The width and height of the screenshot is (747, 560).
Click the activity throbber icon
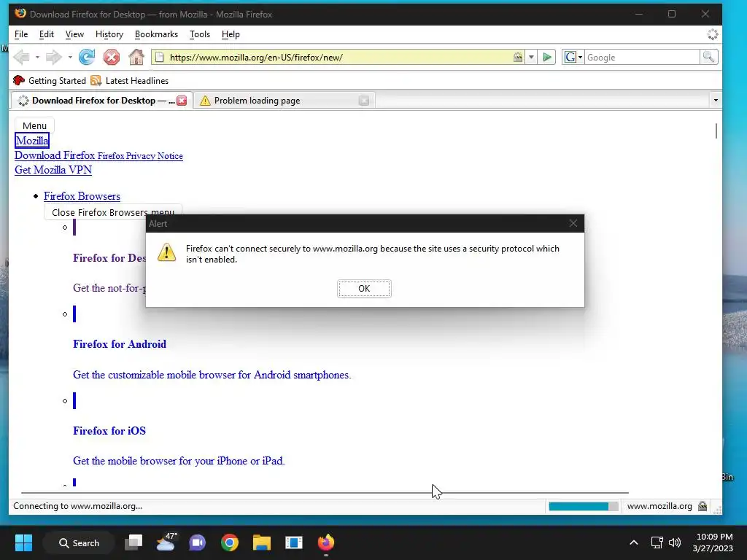point(712,34)
